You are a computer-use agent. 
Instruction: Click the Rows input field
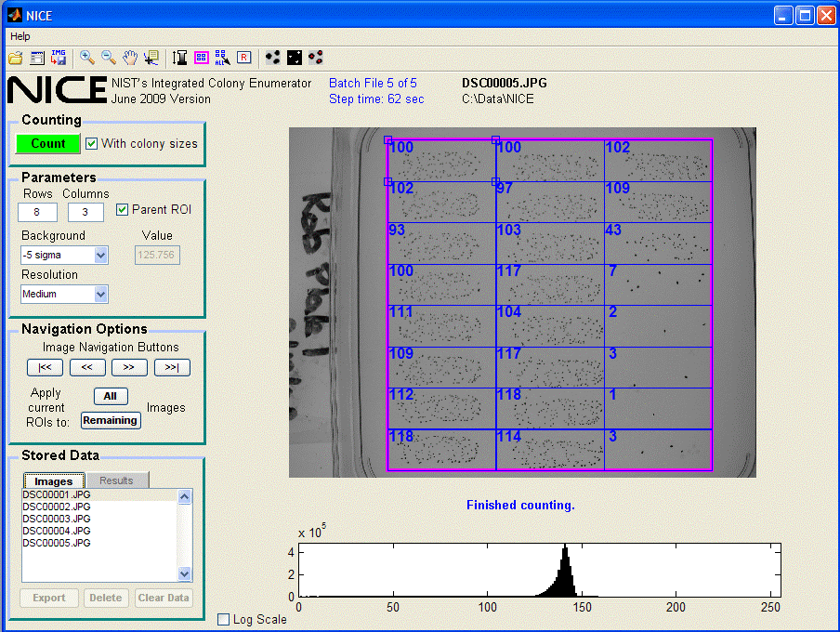point(37,213)
